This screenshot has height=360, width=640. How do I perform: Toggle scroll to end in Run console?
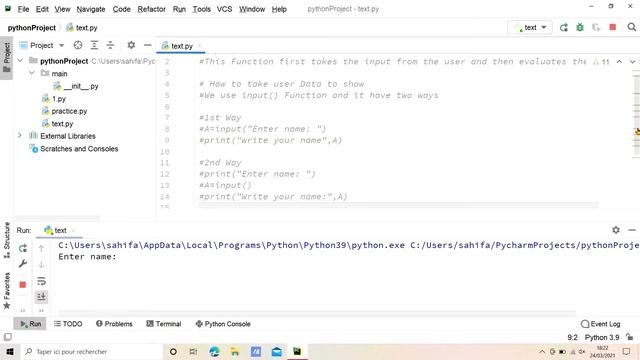tap(41, 297)
